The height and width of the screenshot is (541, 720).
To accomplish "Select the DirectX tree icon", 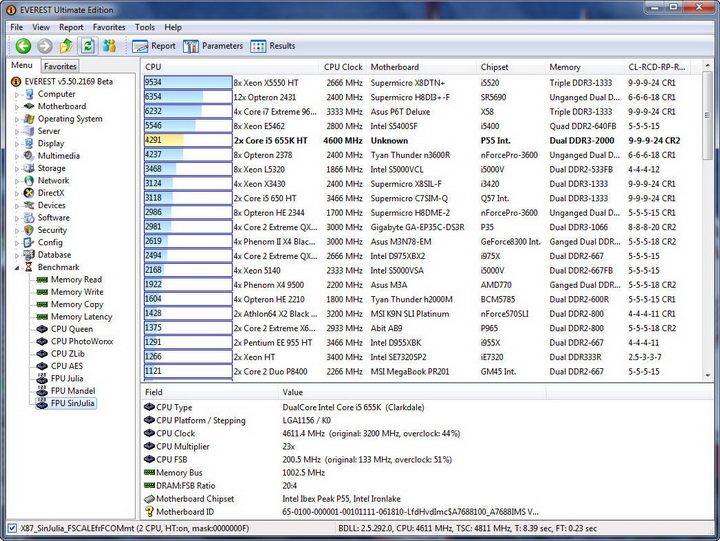I will coord(29,193).
